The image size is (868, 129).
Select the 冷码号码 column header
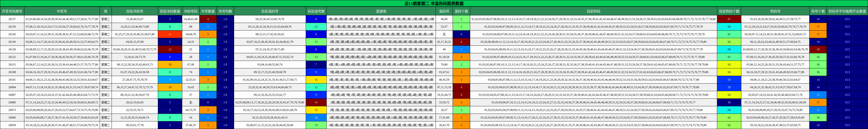(191, 11)
